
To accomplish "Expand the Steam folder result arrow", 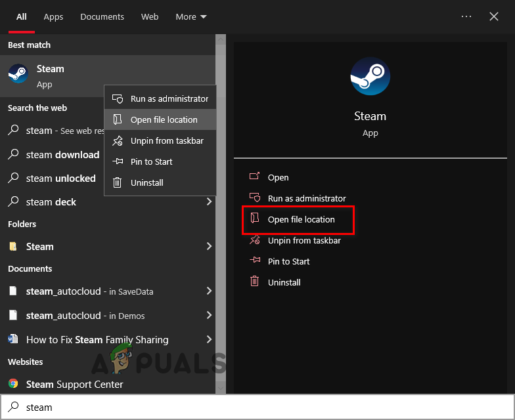I will coord(209,246).
